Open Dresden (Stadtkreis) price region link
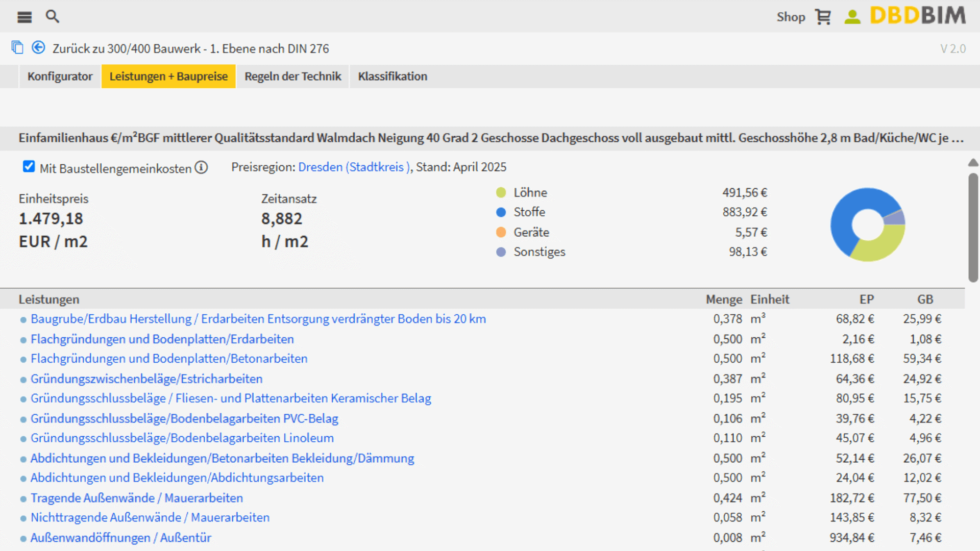Viewport: 980px width, 551px height. 354,167
